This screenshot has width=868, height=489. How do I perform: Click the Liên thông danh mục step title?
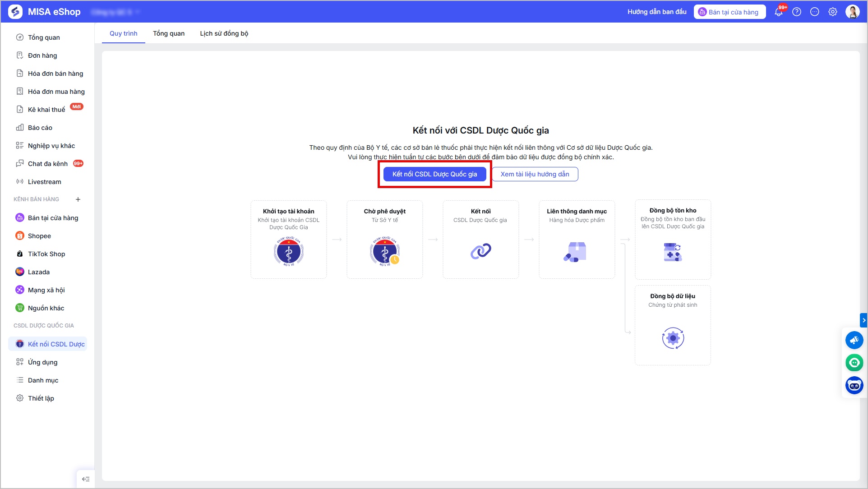pyautogui.click(x=577, y=211)
